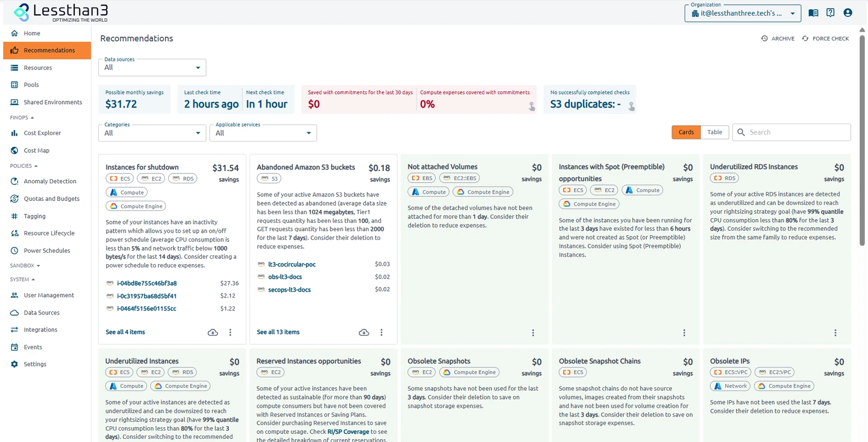Viewport: 868px width, 442px height.
Task: Open bucket secops-lt3-docs
Action: coord(289,290)
